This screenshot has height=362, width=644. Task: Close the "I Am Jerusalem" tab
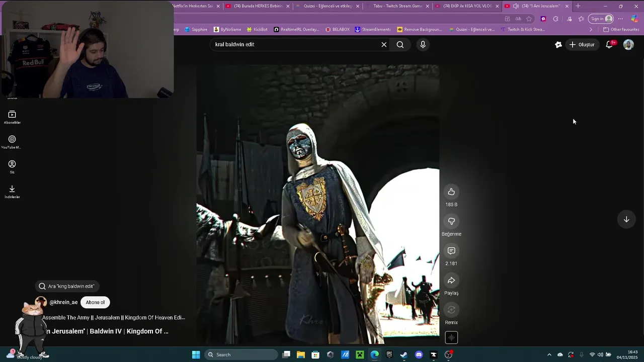[x=567, y=6]
